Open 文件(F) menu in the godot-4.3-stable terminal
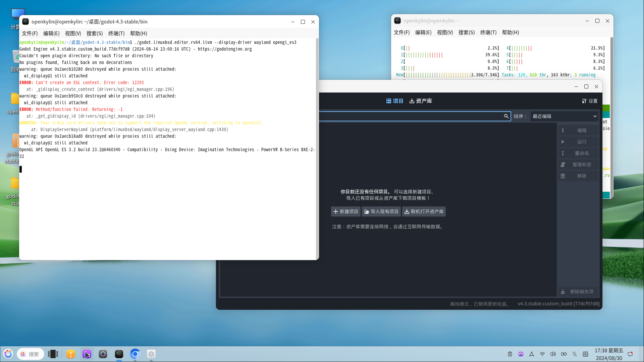 click(x=30, y=34)
